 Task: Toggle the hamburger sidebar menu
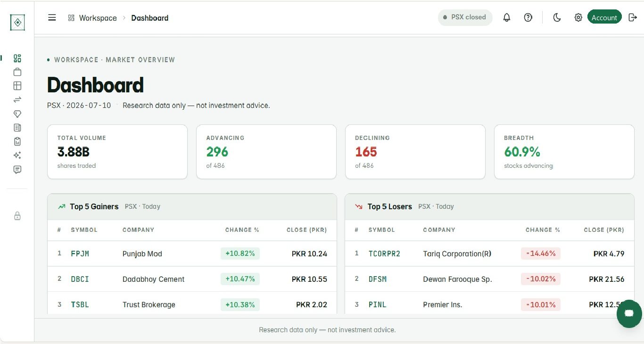(x=52, y=17)
